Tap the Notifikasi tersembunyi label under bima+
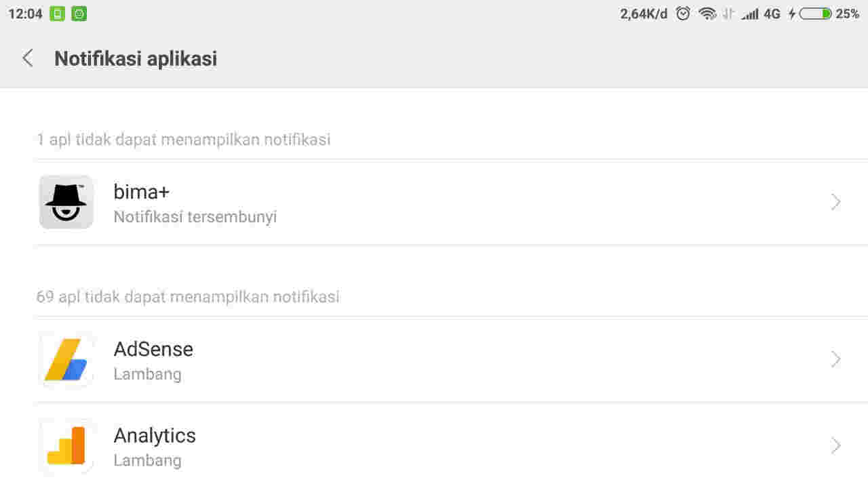 coord(195,217)
